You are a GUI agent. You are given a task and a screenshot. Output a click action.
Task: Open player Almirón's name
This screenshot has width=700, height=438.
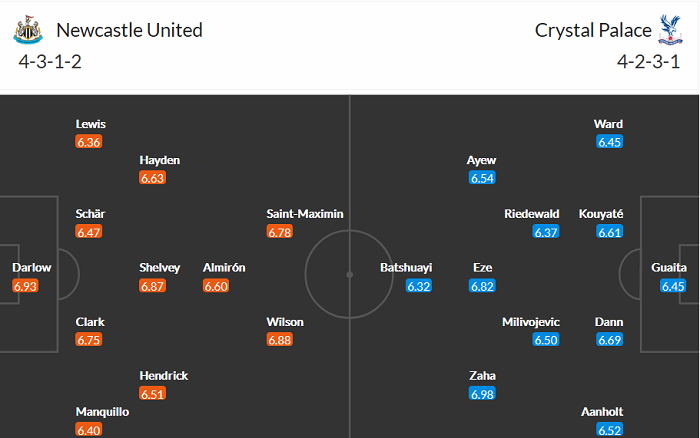[x=224, y=268]
